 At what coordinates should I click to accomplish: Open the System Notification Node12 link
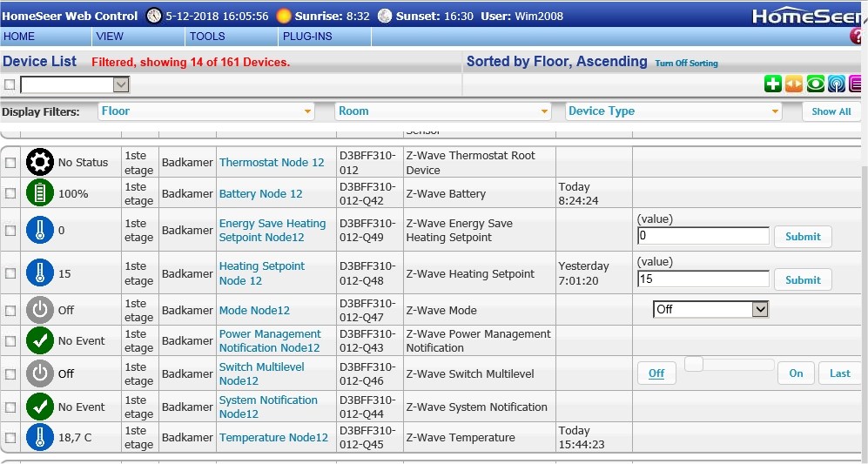click(268, 407)
